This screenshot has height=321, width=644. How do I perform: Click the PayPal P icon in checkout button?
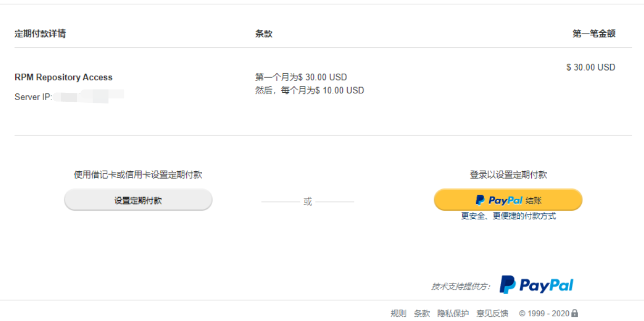coord(480,200)
